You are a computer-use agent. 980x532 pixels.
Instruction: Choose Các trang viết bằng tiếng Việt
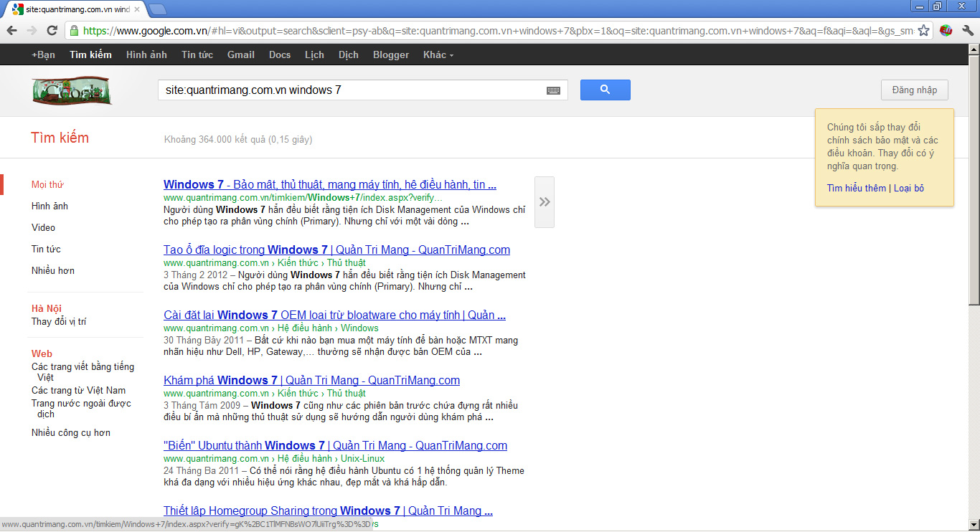pyautogui.click(x=83, y=371)
